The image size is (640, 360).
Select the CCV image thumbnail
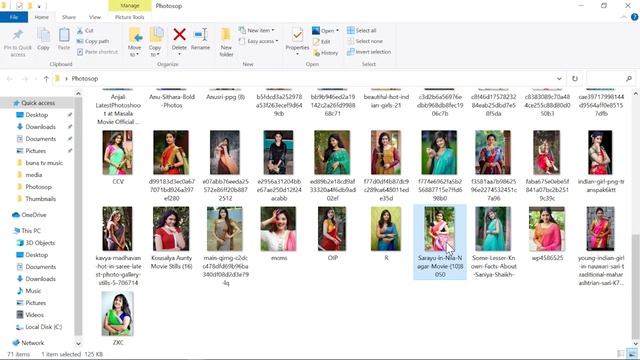(118, 153)
